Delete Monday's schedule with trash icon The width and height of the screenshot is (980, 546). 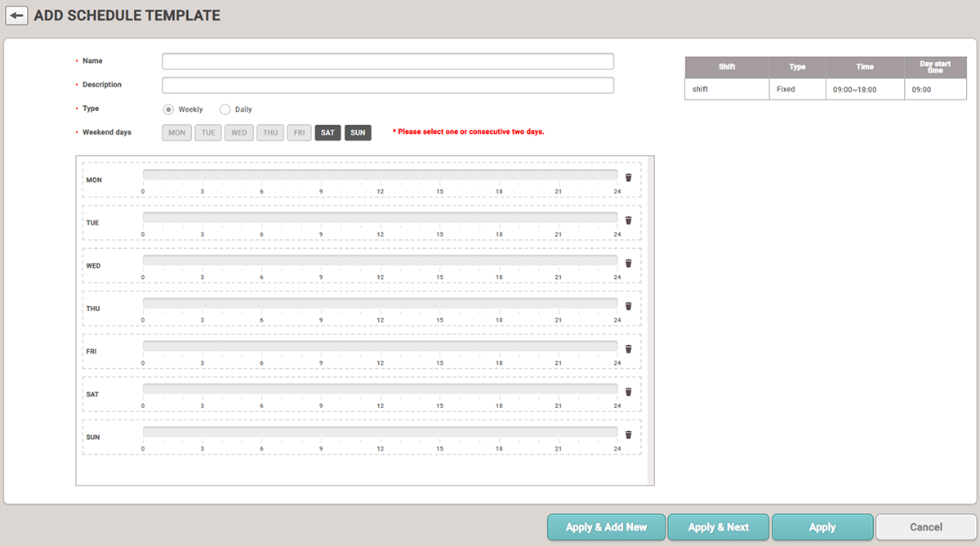click(628, 177)
